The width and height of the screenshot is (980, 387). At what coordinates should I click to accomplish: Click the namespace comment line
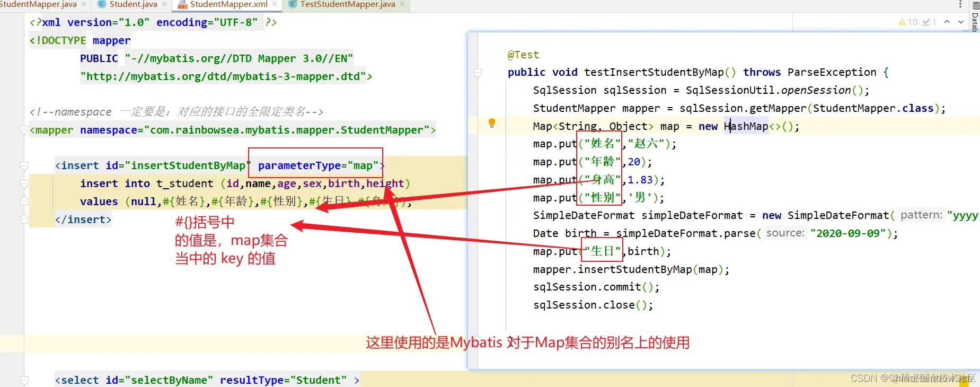coord(176,112)
